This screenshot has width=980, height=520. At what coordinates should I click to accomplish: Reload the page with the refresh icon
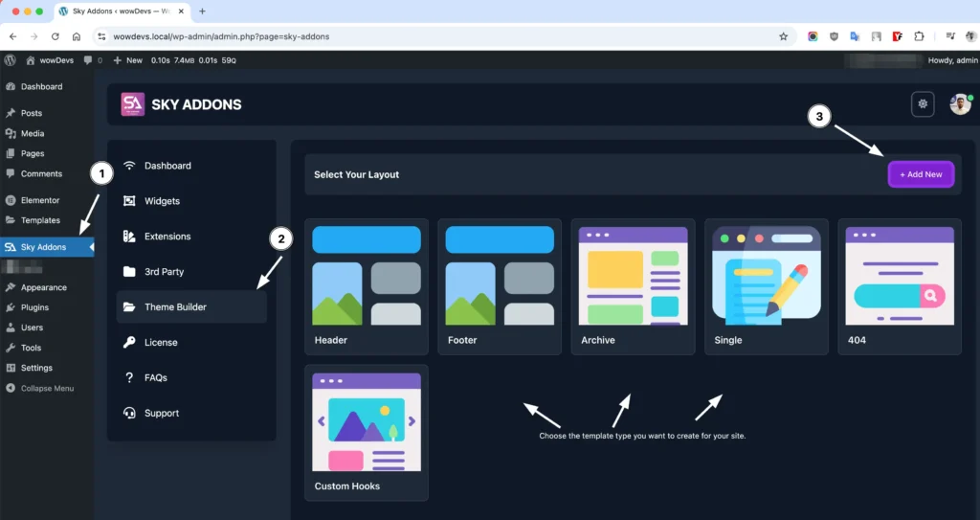click(55, 36)
